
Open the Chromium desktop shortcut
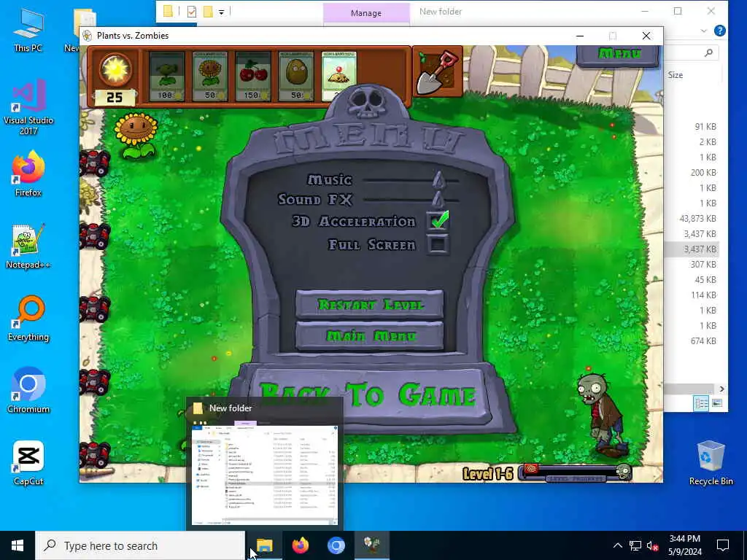click(28, 391)
